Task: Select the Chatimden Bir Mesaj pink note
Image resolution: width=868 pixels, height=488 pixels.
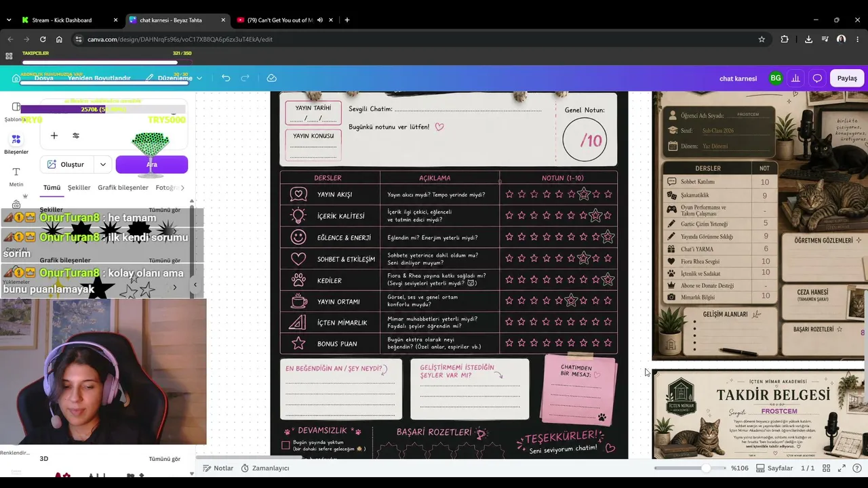Action: pyautogui.click(x=578, y=390)
